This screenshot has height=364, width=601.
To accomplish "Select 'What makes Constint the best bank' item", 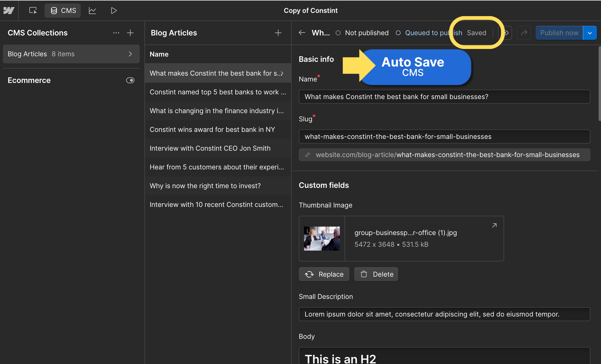I will click(218, 73).
